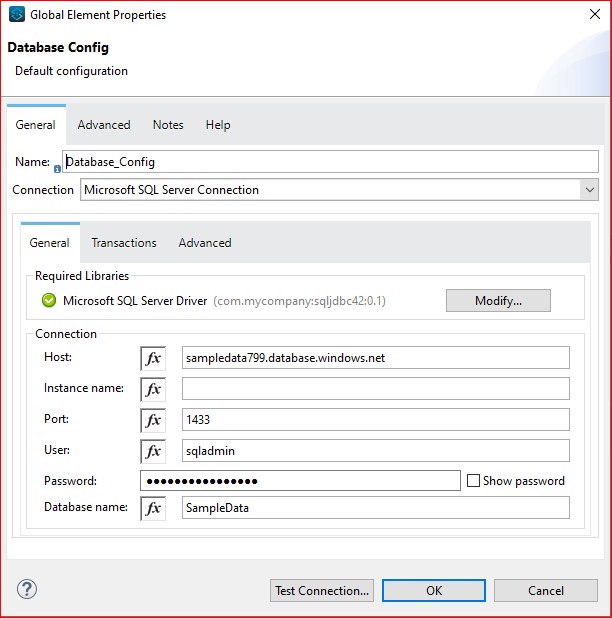The height and width of the screenshot is (618, 612).
Task: Expand the Connection type dropdown arrow
Action: [x=590, y=190]
